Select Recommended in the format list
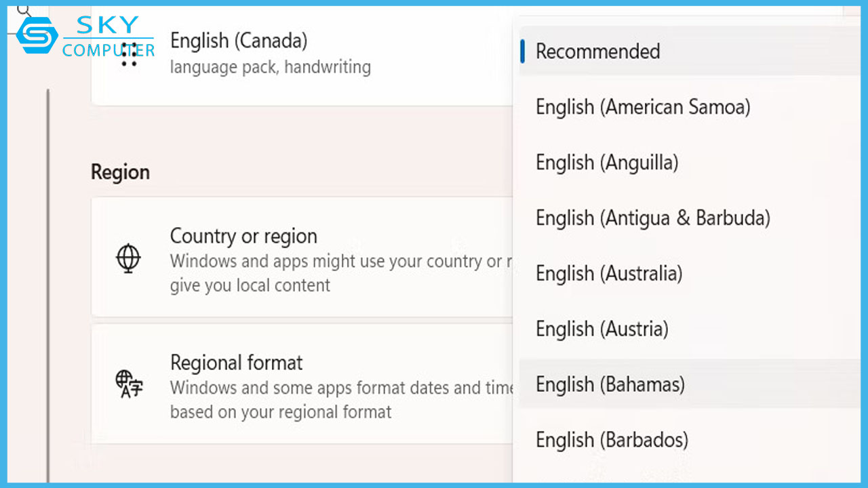 [x=597, y=52]
